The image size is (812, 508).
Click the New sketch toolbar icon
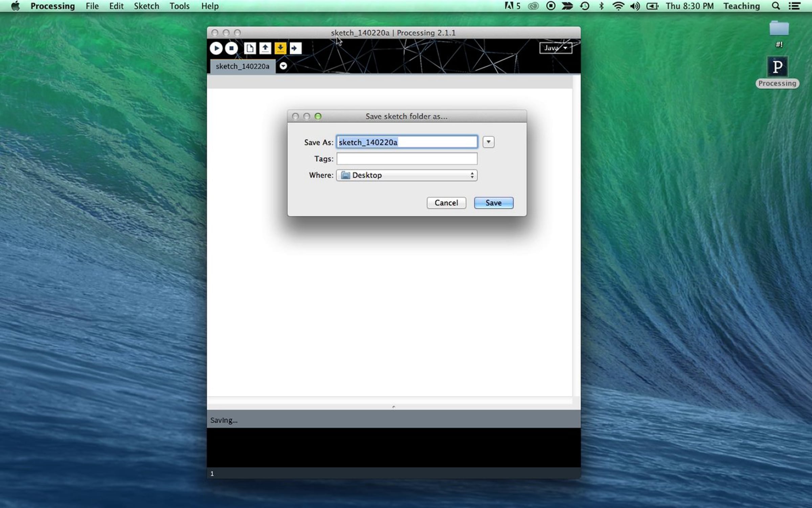pos(250,48)
